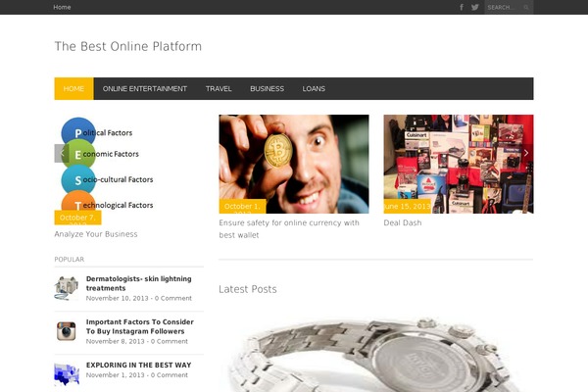Click the blue US map thumbnail
The height and width of the screenshot is (392, 588).
click(x=67, y=374)
